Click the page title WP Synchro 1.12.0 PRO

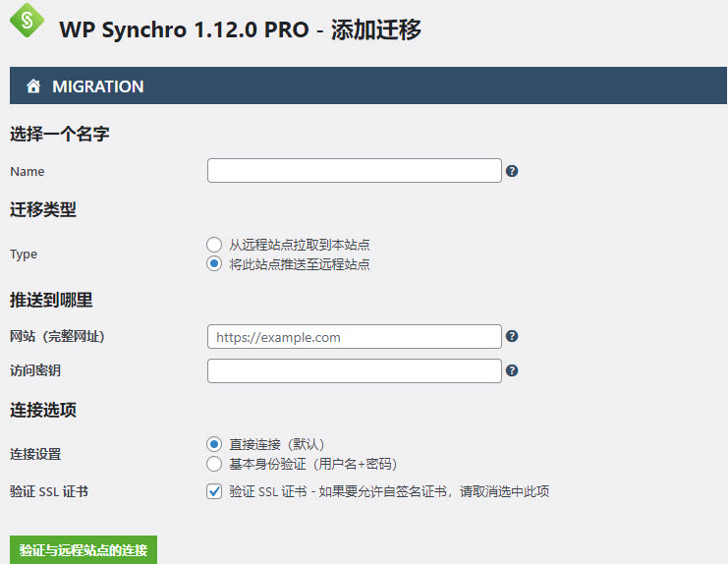tap(185, 29)
